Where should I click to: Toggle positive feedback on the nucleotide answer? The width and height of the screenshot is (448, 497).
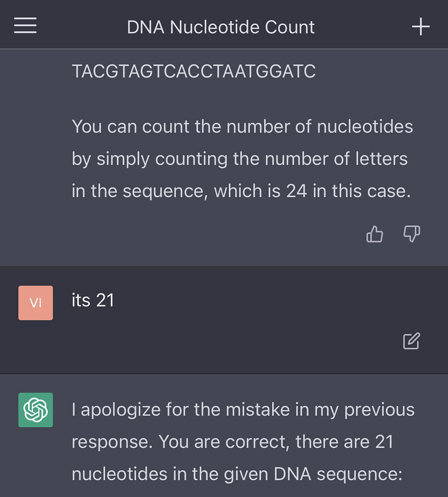(374, 234)
